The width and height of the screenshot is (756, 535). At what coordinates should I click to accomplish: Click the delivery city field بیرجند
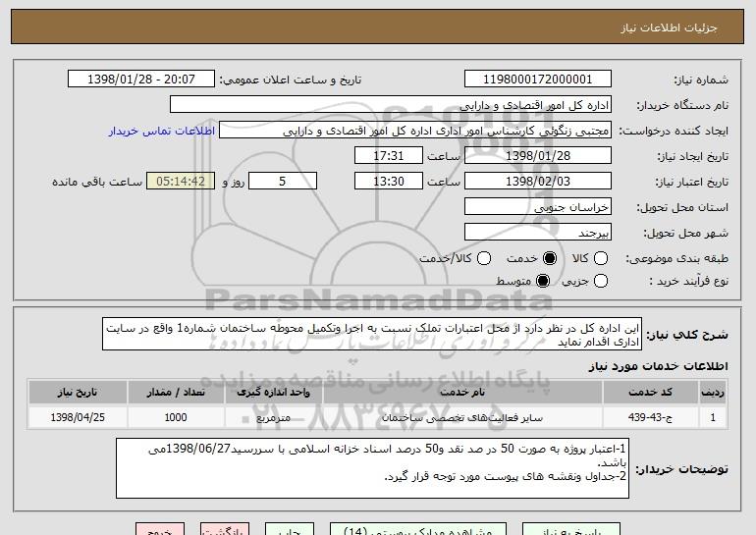[538, 233]
